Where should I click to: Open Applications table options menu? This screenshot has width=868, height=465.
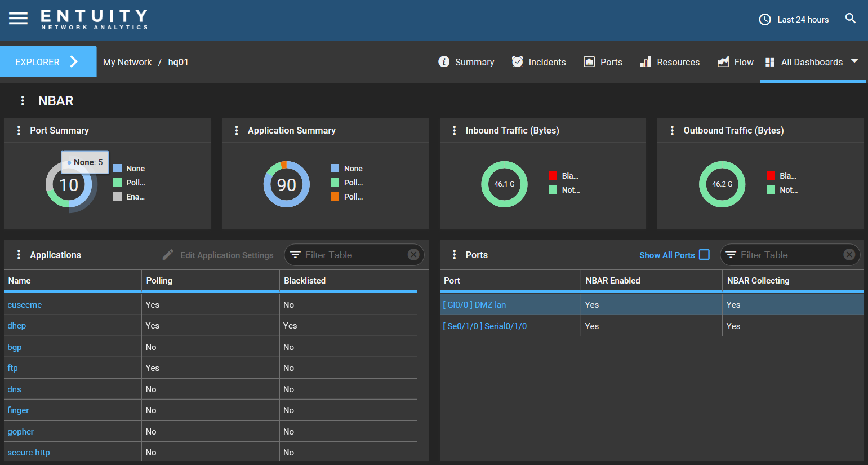coord(19,255)
